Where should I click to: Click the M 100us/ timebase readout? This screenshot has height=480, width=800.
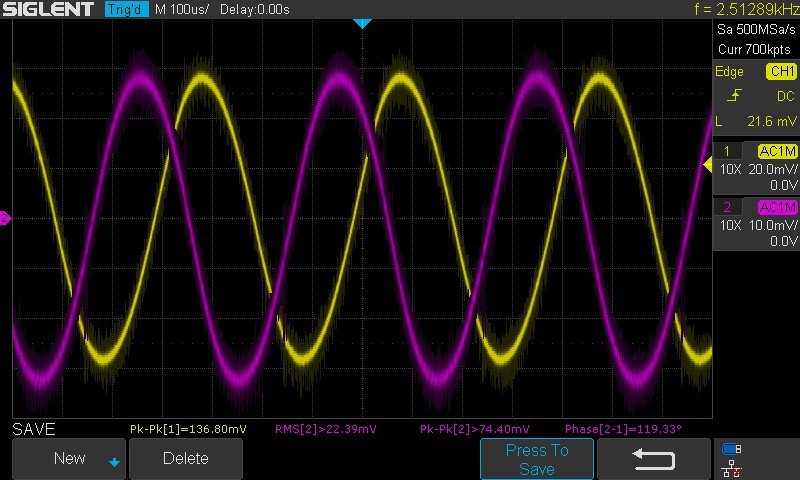tap(182, 10)
